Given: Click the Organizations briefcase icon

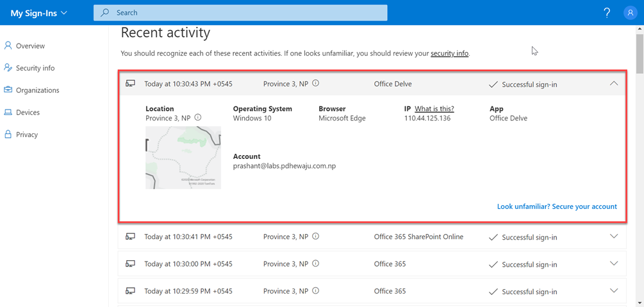Looking at the screenshot, I should 8,90.
